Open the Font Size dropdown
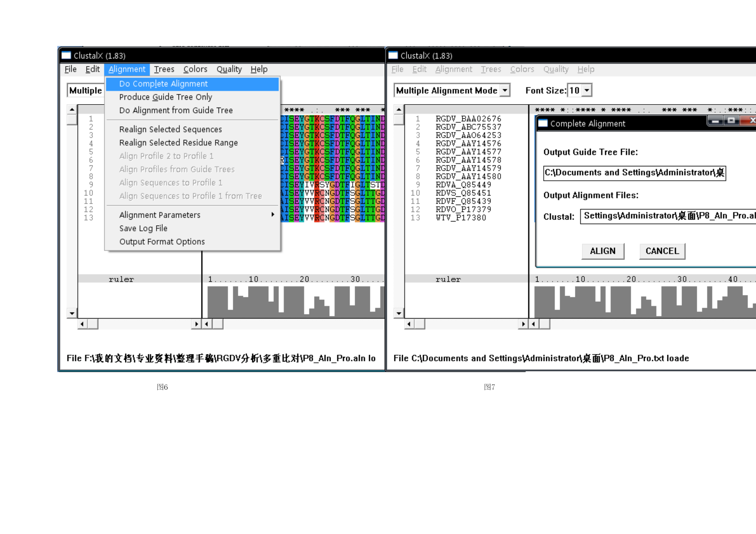756x534 pixels. coord(587,90)
